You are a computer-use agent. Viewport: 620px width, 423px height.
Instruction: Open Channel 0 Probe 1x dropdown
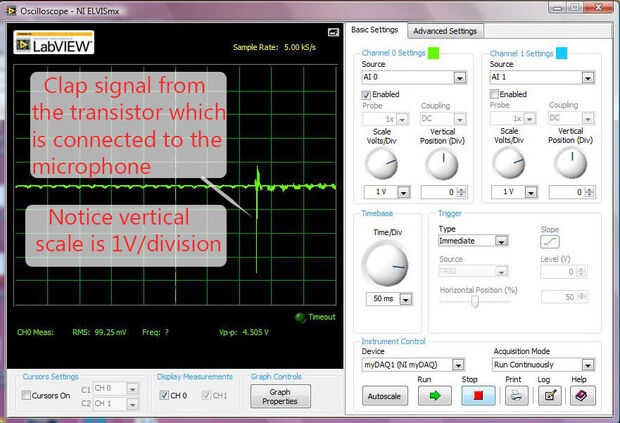(403, 119)
